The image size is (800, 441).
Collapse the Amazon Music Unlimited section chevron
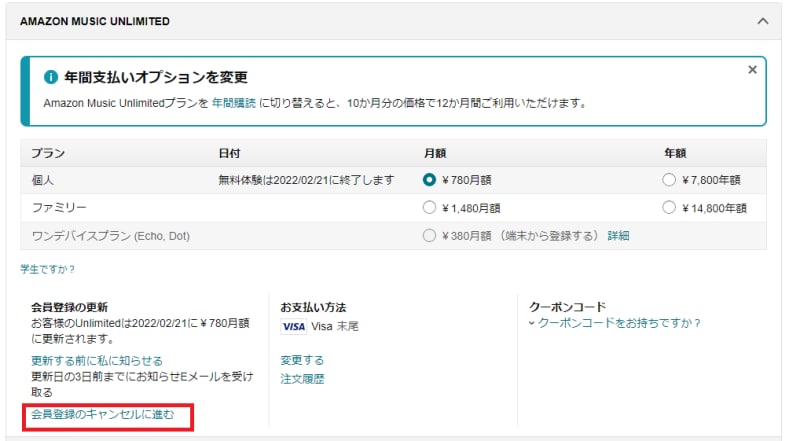coord(763,21)
